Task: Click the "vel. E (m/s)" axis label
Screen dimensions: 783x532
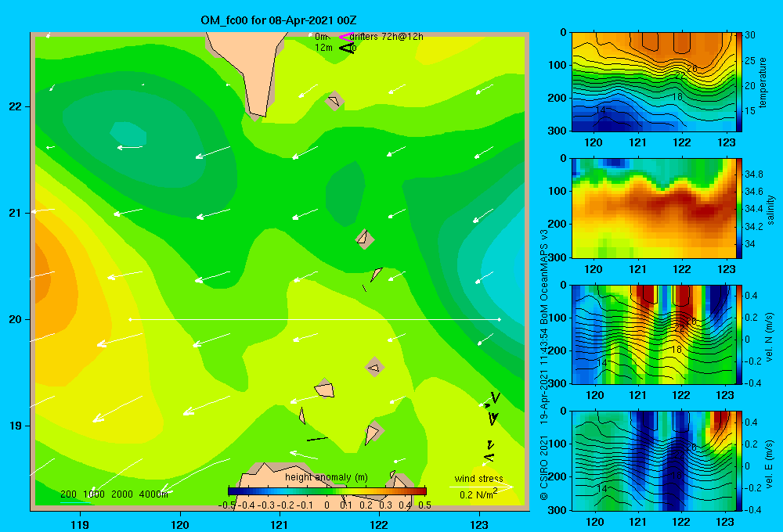Action: click(x=770, y=463)
